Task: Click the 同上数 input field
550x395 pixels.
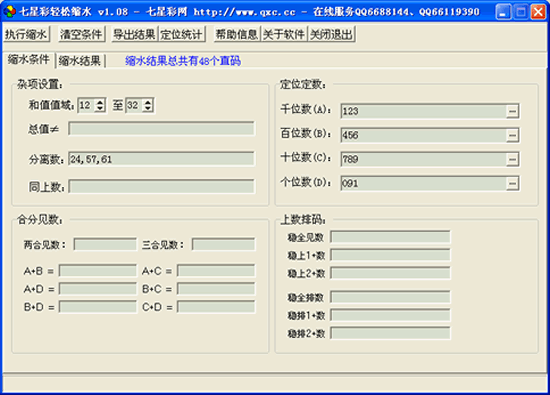Action: coord(161,186)
